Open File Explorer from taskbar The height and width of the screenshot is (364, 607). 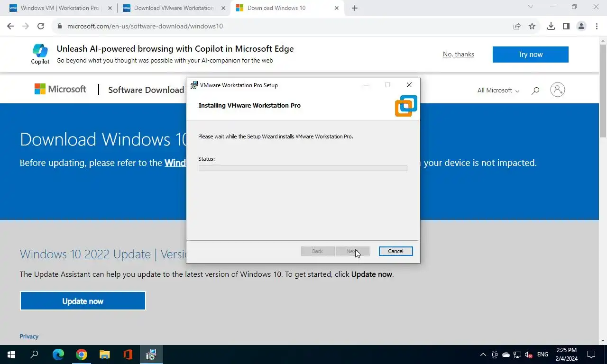(105, 355)
